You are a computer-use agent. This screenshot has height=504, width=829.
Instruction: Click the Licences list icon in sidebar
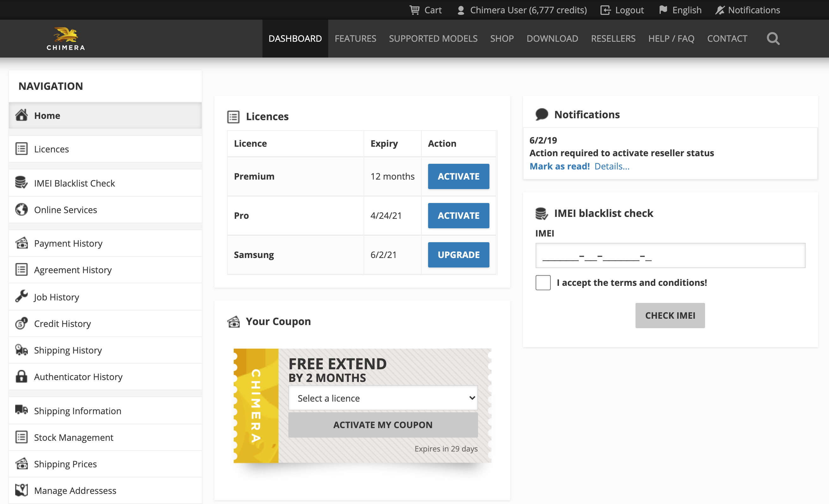pyautogui.click(x=21, y=149)
